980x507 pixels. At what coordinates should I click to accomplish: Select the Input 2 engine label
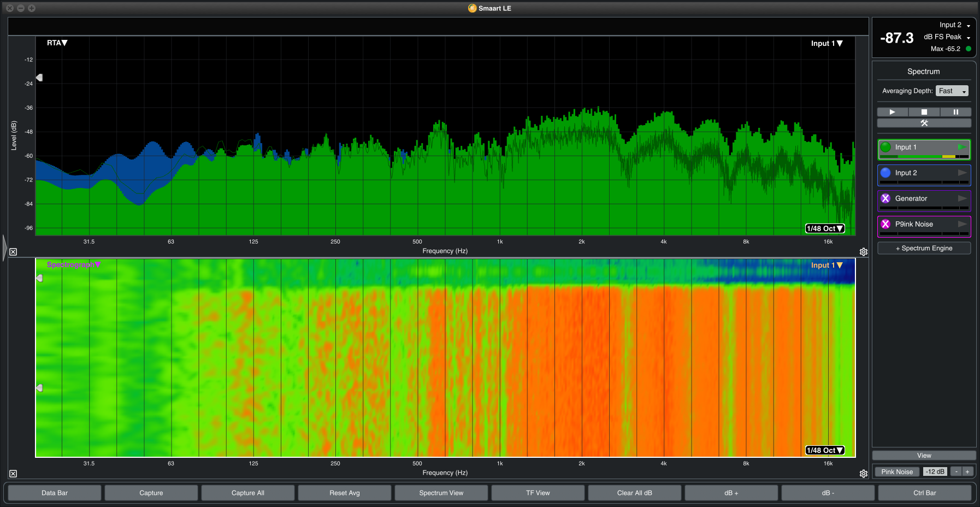point(906,173)
